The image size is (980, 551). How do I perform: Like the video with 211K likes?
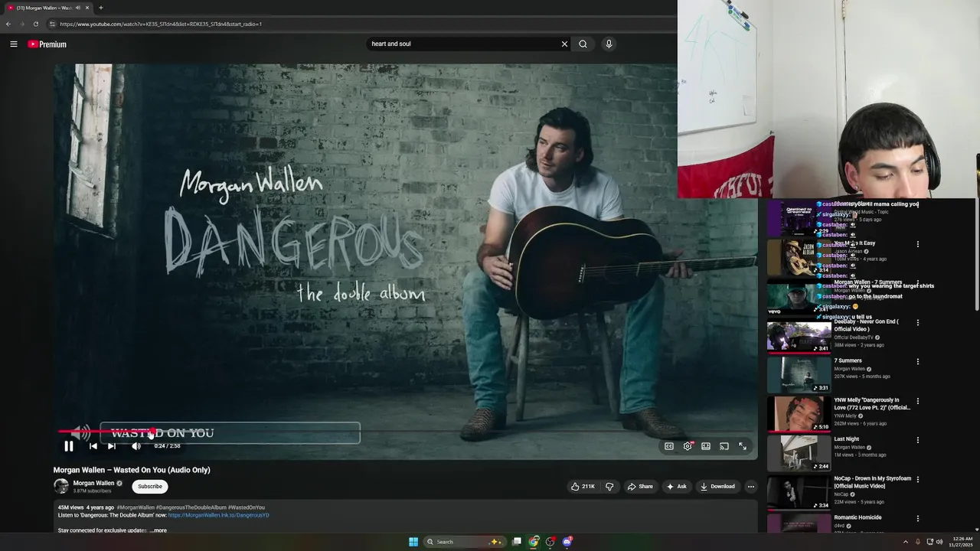(x=583, y=487)
